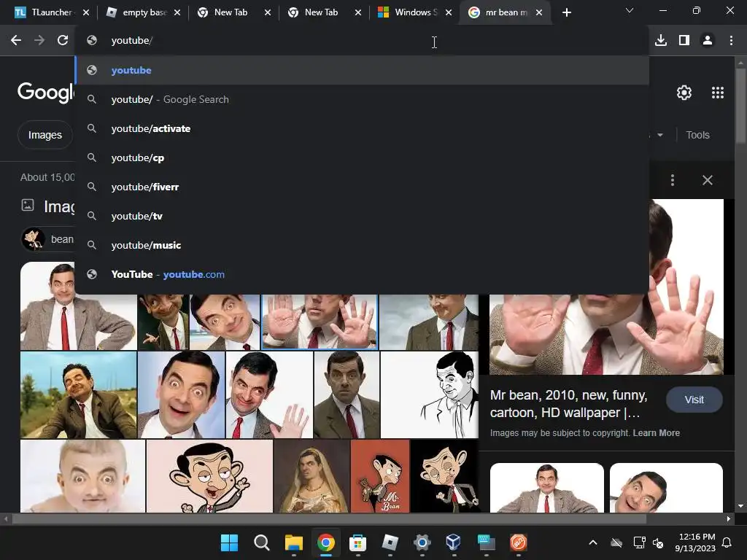Screen dimensions: 747x560
Task: Click the bean related-search chip
Action: pyautogui.click(x=48, y=239)
